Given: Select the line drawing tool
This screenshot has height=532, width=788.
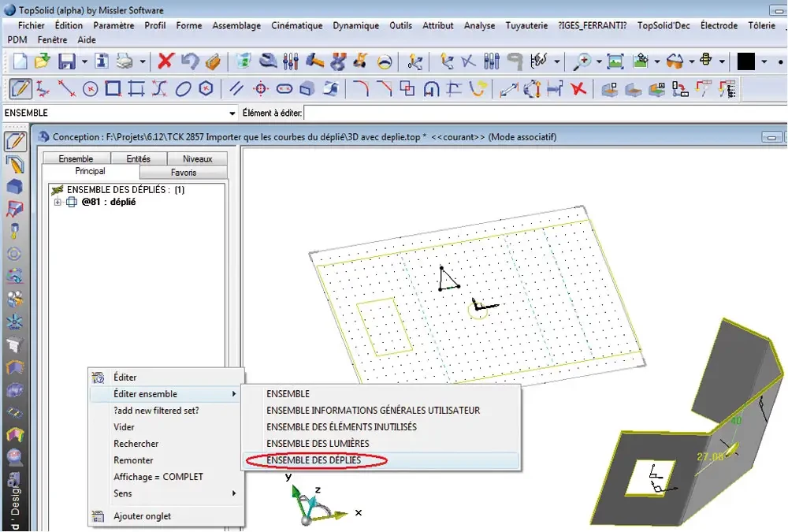Looking at the screenshot, I should tap(66, 89).
